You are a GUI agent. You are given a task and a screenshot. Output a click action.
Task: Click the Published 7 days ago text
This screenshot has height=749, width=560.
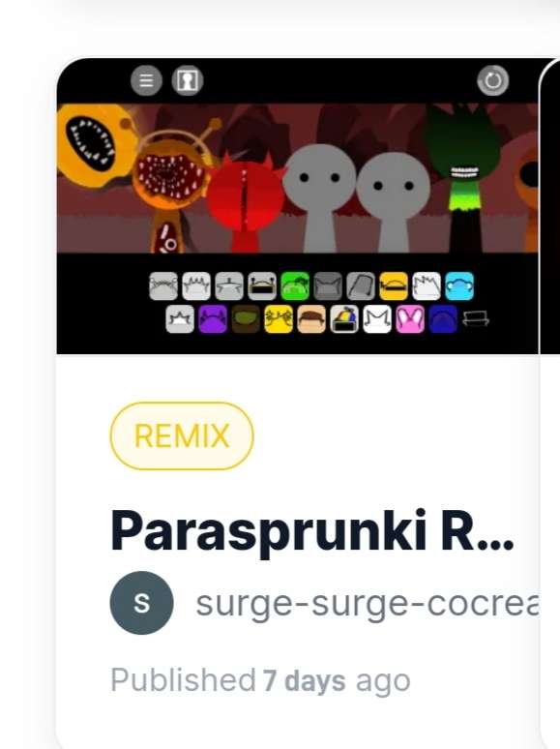coord(260,680)
